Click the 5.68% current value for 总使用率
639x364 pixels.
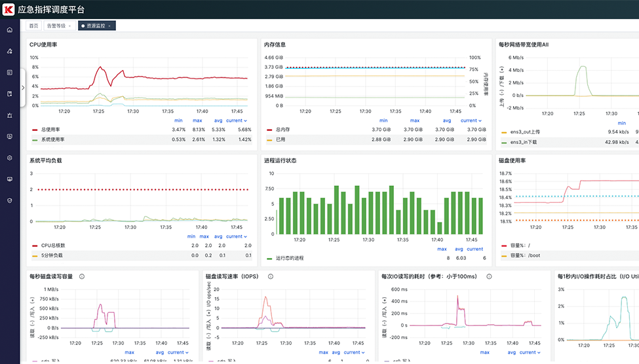tap(244, 130)
